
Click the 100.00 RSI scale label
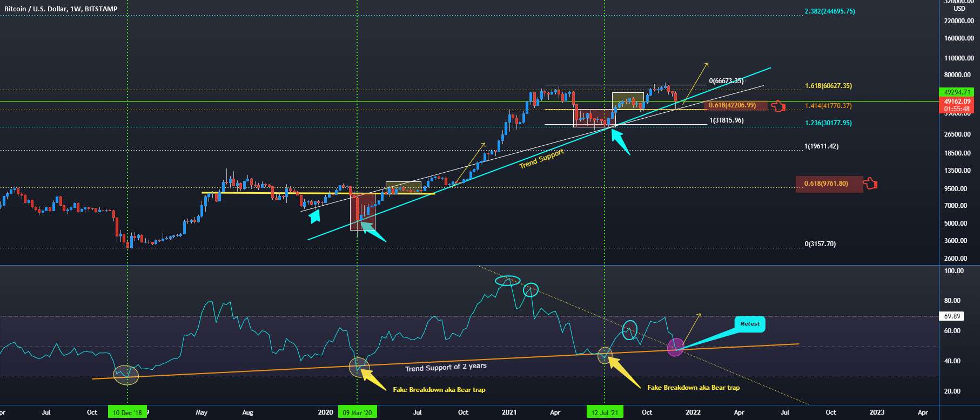click(954, 271)
